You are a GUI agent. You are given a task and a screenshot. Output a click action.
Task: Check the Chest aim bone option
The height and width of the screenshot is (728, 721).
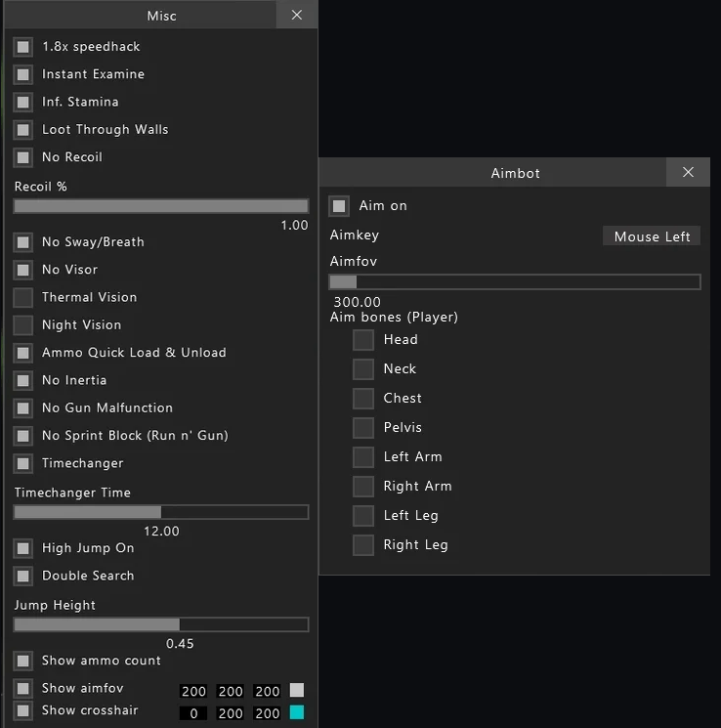(x=363, y=399)
